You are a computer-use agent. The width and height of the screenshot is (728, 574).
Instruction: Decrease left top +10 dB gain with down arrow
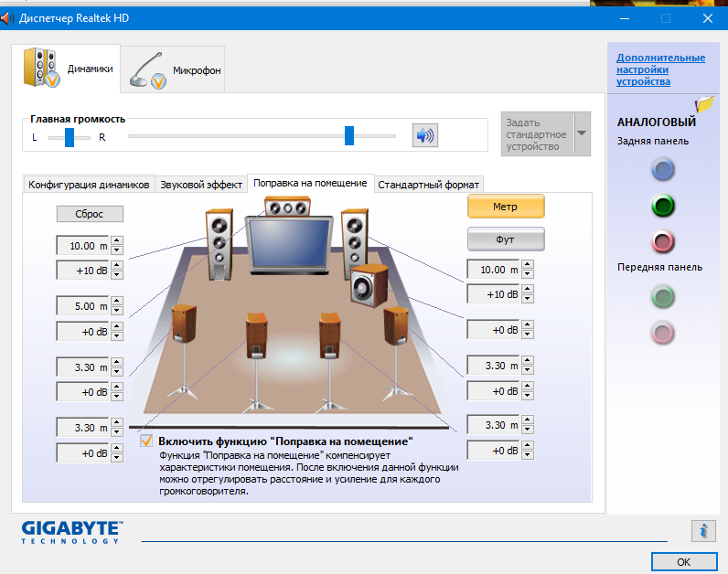[117, 275]
